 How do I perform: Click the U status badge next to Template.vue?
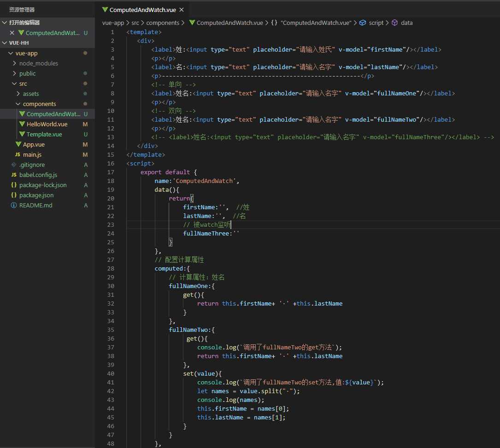[x=85, y=134]
